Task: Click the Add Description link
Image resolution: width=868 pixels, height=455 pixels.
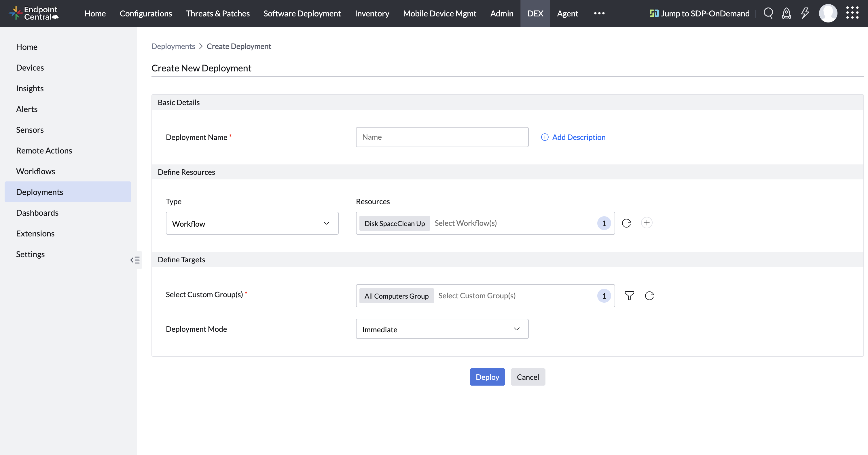Action: pyautogui.click(x=579, y=137)
